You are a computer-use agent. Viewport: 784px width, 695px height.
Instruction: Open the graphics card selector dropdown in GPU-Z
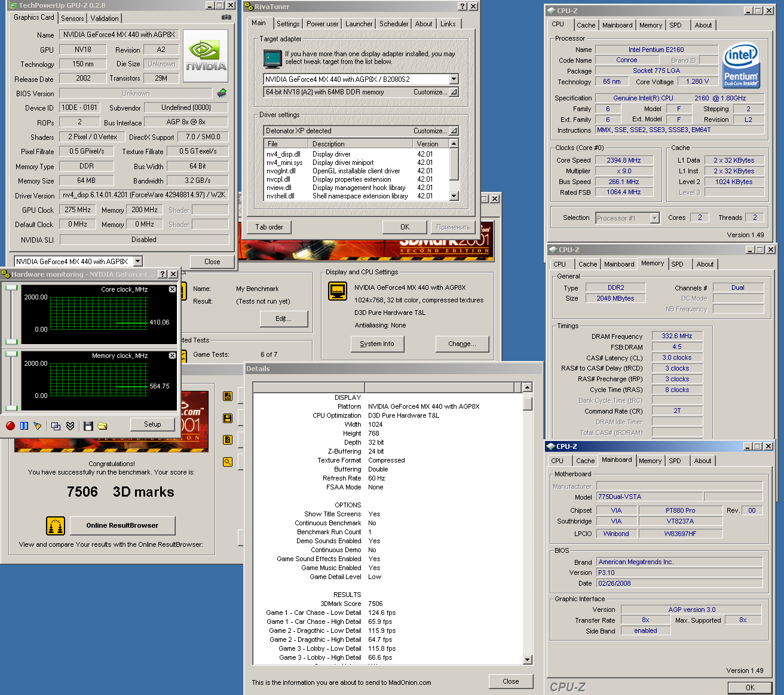coord(138,261)
